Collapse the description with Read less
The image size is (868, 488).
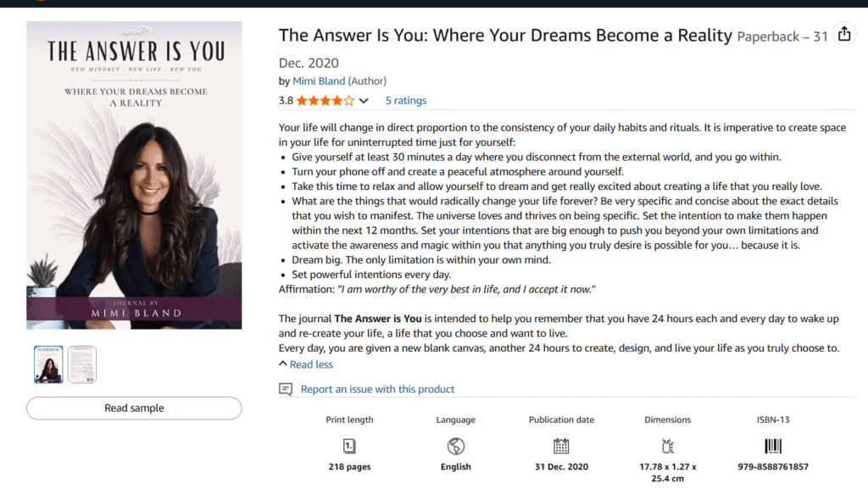pos(305,364)
